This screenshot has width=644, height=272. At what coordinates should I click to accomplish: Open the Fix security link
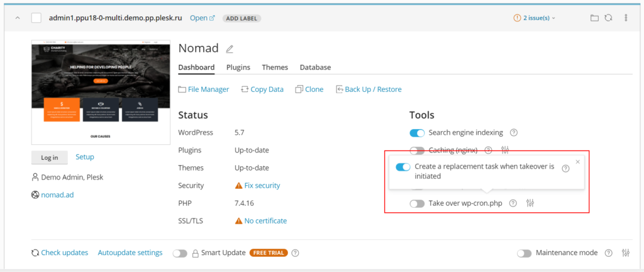262,185
